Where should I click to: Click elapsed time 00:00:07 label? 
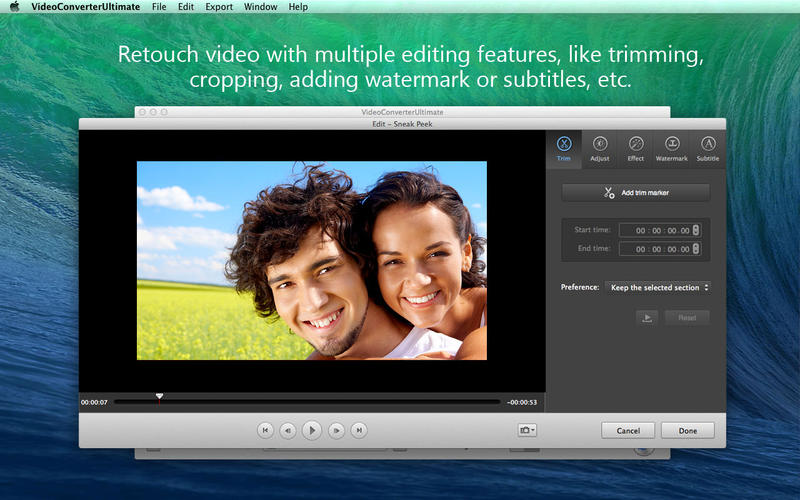94,402
